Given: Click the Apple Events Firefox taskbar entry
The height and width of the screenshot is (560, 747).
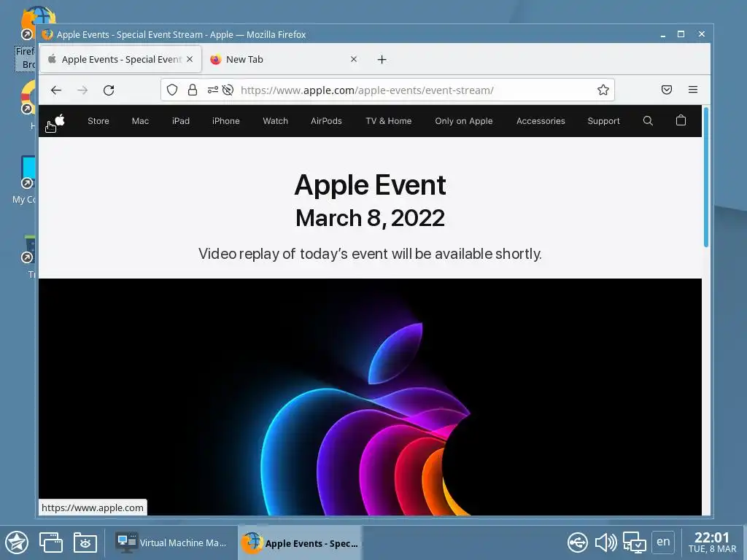Looking at the screenshot, I should tap(300, 542).
